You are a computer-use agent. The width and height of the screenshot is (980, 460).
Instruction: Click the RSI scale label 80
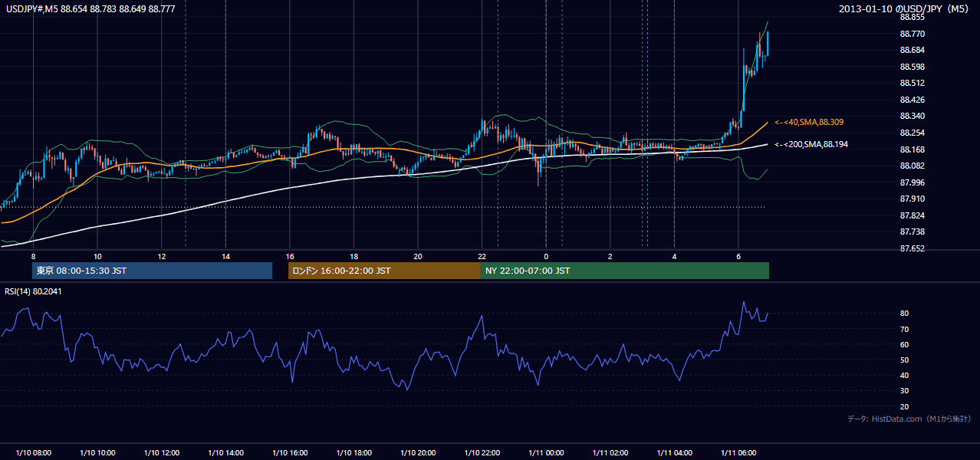pos(905,314)
